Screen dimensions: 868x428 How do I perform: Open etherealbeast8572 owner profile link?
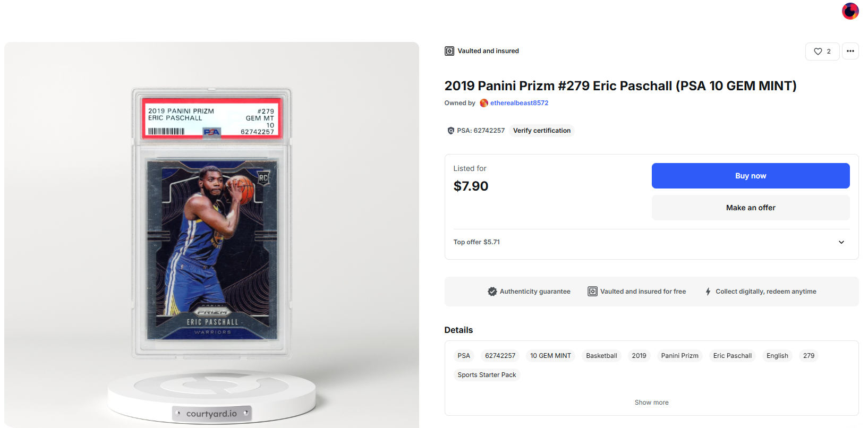click(x=519, y=103)
